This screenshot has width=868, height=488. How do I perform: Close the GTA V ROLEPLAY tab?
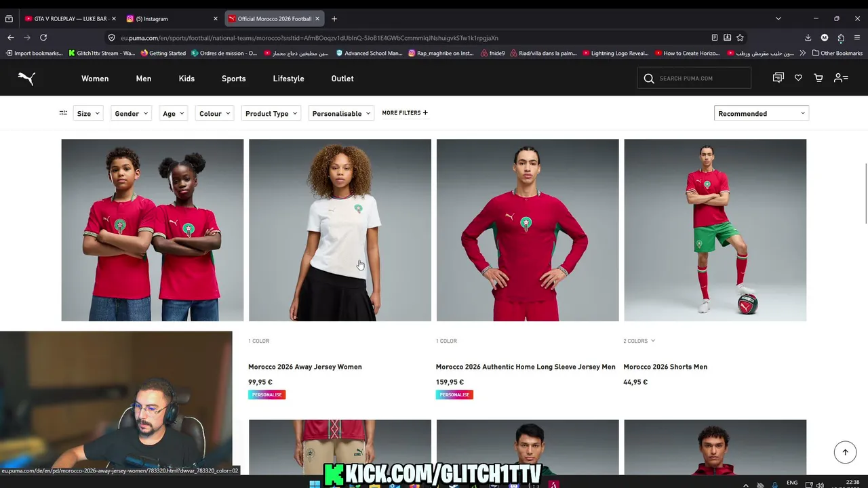[x=114, y=19]
